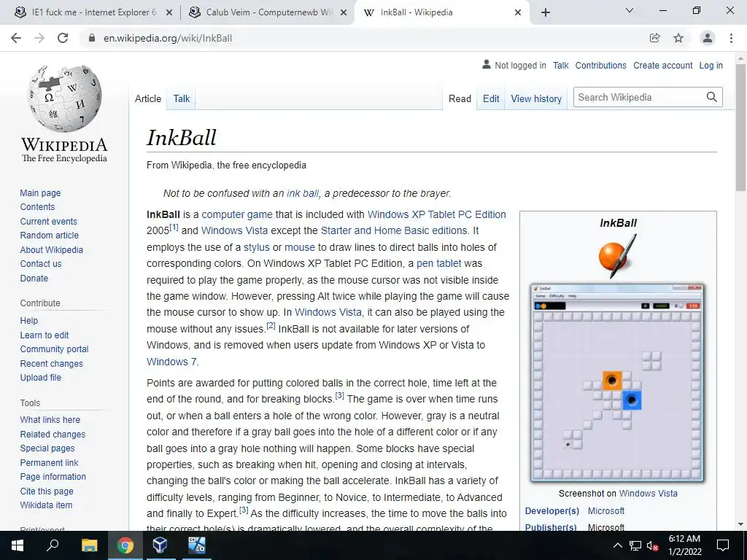Open the InkBall game screenshot thumbnail
This screenshot has width=747, height=560.
tap(617, 383)
